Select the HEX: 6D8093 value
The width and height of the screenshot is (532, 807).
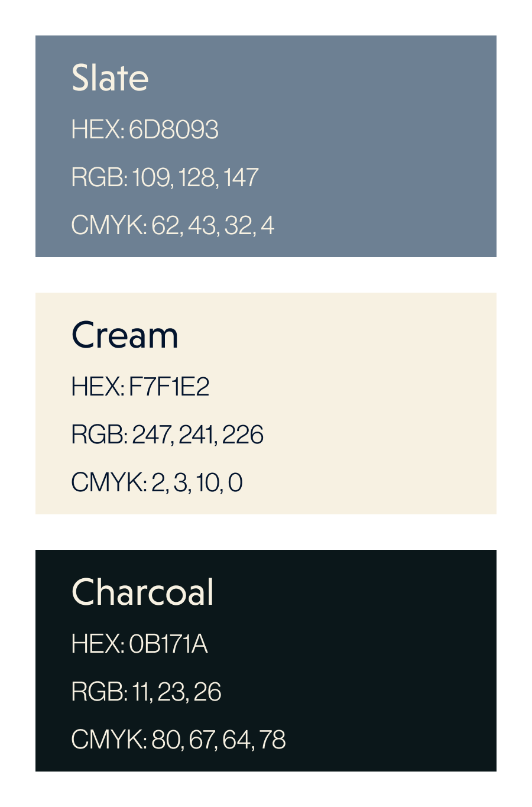click(145, 129)
